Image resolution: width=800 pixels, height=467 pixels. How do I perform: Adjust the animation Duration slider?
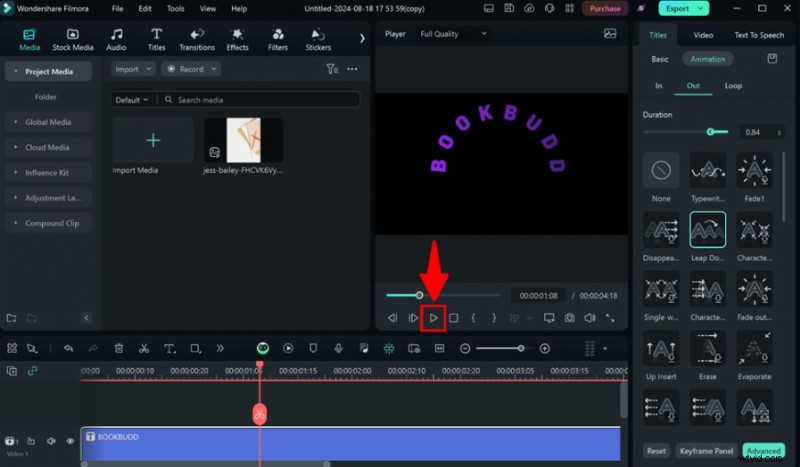pyautogui.click(x=711, y=132)
